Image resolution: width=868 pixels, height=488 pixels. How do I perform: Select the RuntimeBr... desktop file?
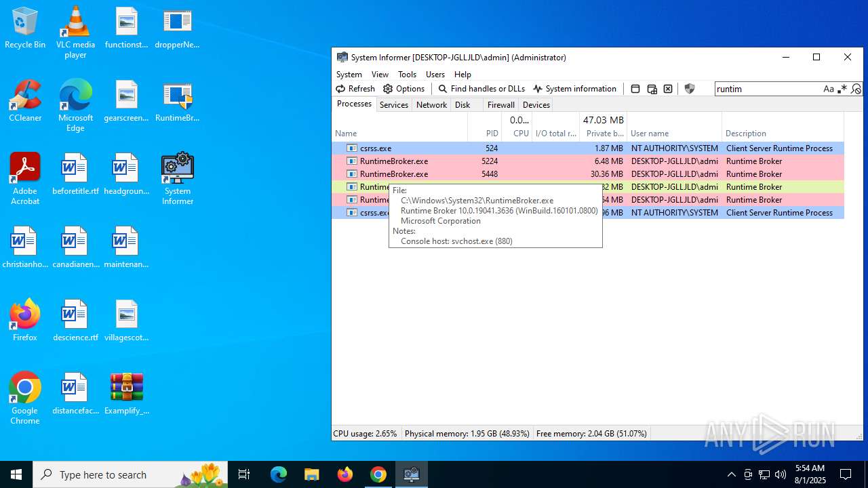point(178,102)
